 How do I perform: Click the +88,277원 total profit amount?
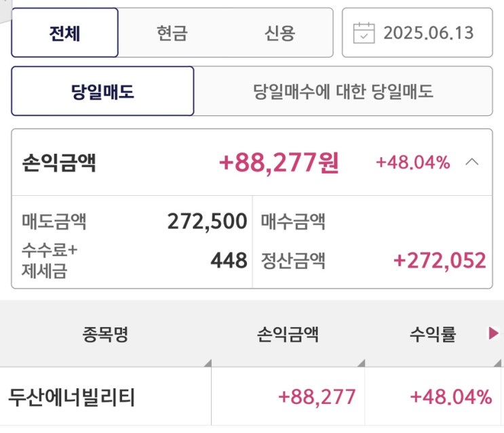[279, 163]
